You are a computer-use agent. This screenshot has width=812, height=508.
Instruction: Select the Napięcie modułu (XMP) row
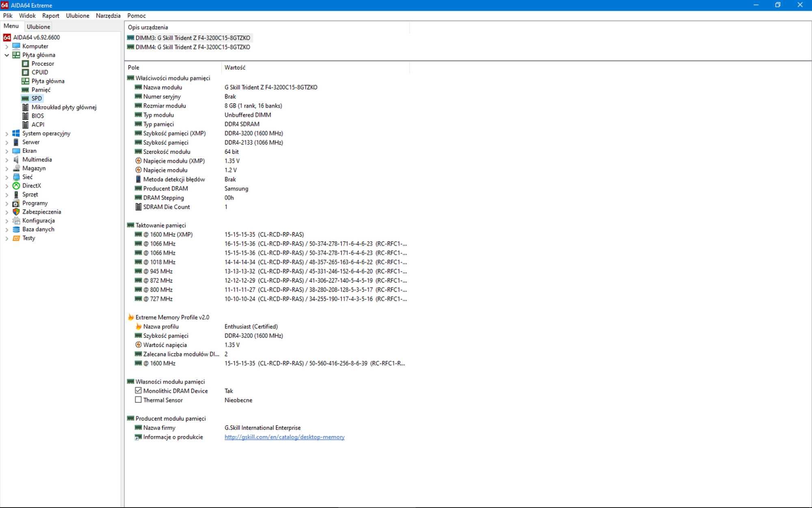(x=268, y=161)
